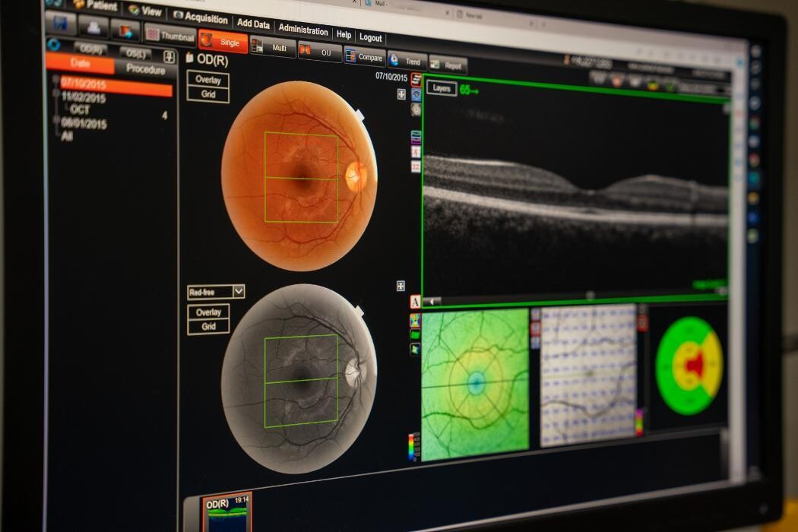The height and width of the screenshot is (532, 798).
Task: Toggle Grid on the red-free image
Action: coord(208,327)
